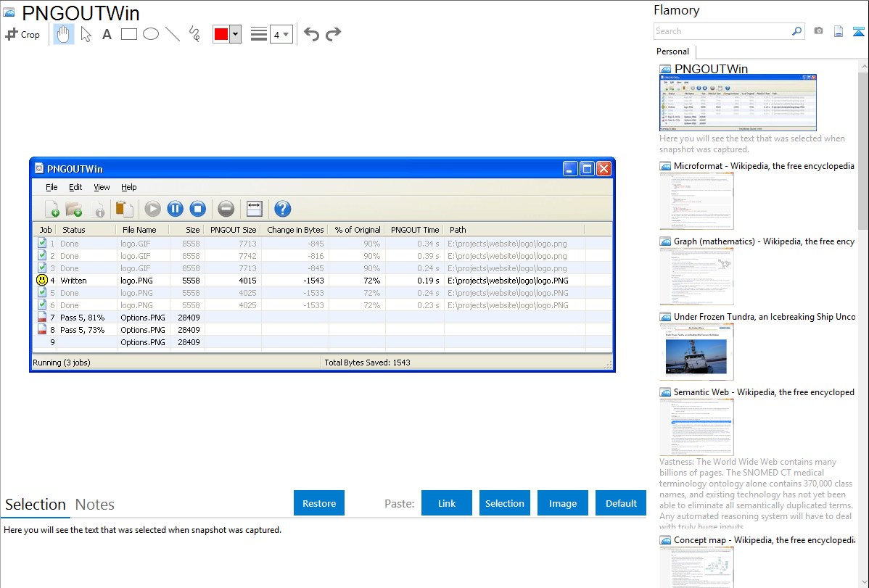Choose the arrow pointer tool
The width and height of the screenshot is (869, 588).
pyautogui.click(x=86, y=34)
